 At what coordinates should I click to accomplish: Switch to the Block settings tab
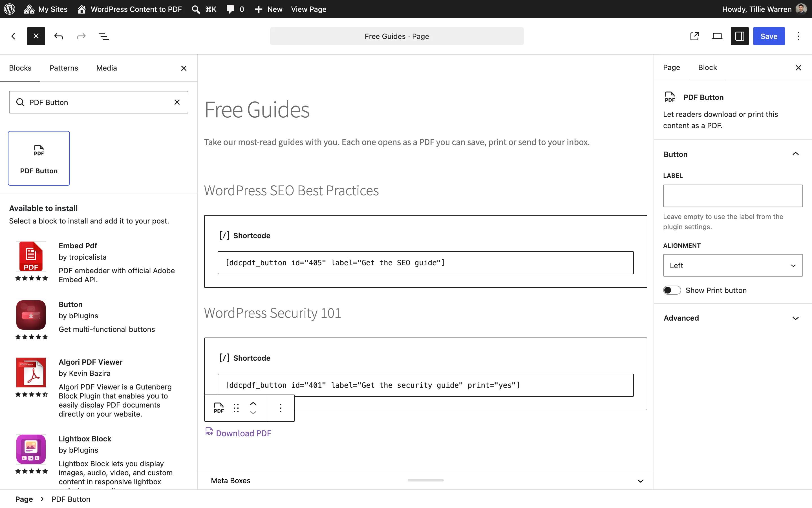[x=707, y=67]
